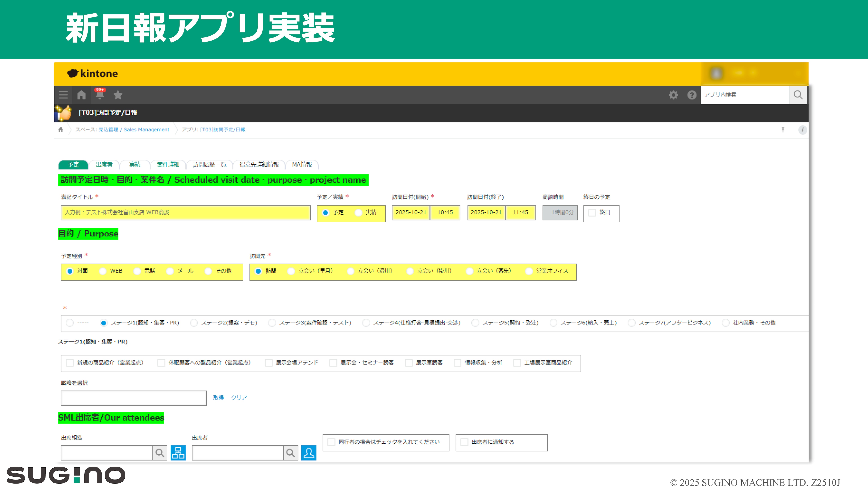Open the help question mark icon
The height and width of the screenshot is (488, 868).
point(692,95)
